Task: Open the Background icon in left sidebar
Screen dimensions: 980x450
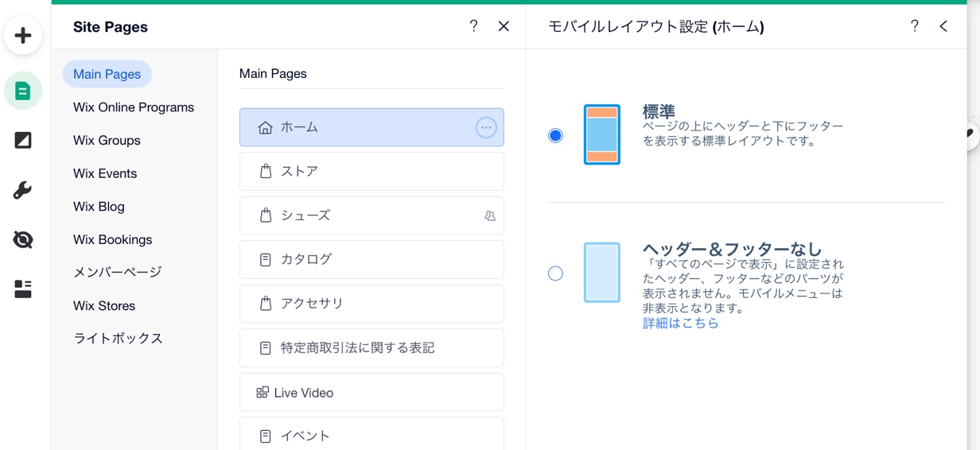Action: click(x=23, y=141)
